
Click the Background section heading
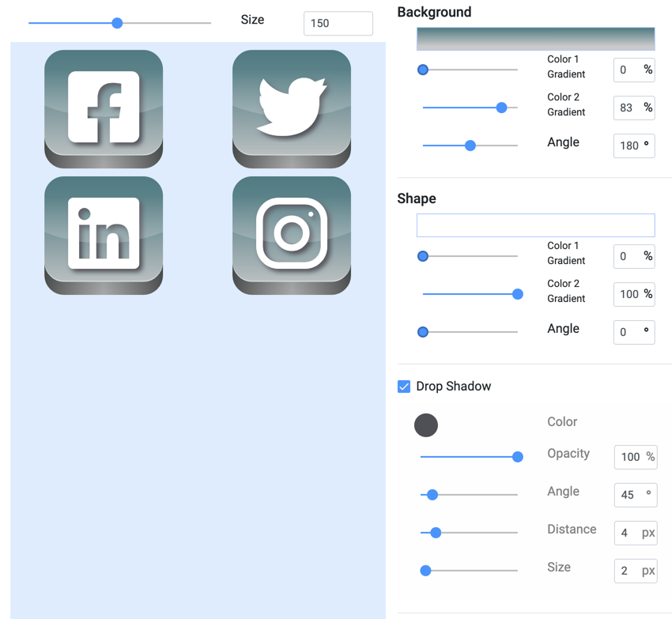[x=434, y=12]
